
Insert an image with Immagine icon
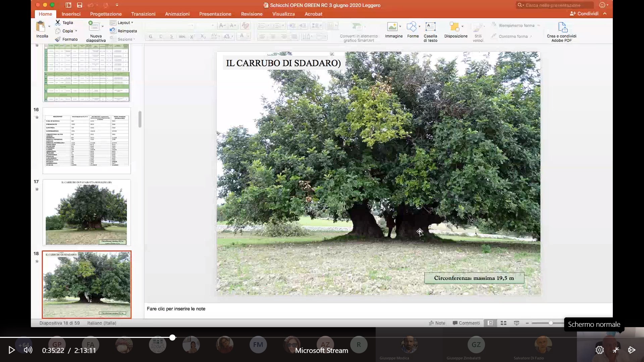392,27
